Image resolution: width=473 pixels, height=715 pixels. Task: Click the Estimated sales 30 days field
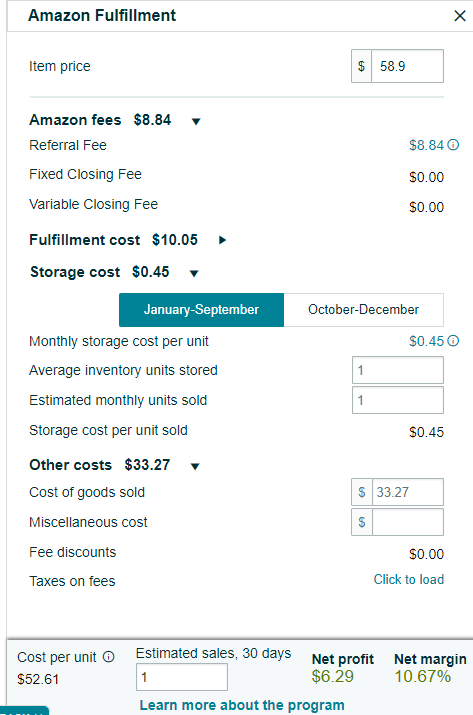[182, 677]
